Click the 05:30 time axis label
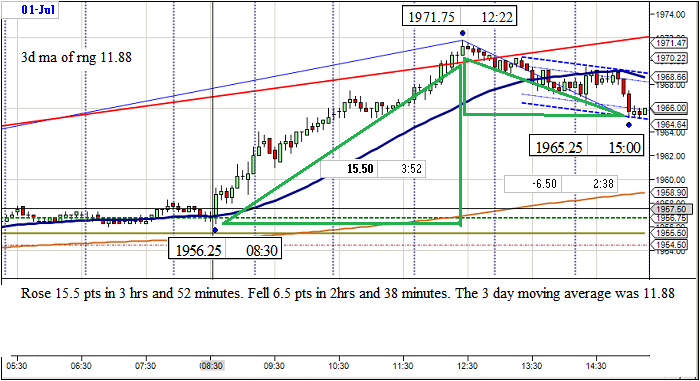The width and height of the screenshot is (700, 381). click(17, 366)
